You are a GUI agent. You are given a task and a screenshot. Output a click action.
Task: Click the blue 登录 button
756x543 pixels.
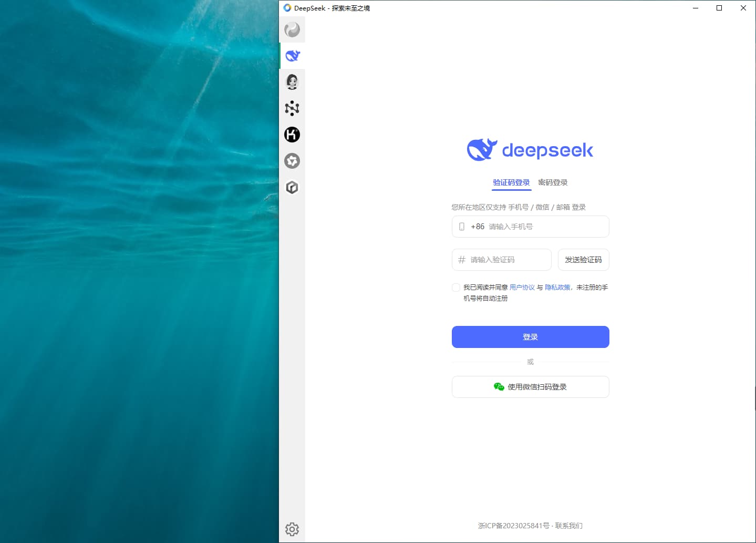pyautogui.click(x=531, y=337)
